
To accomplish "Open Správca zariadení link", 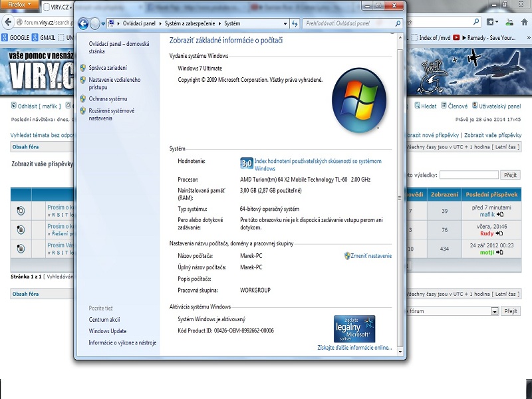I will (108, 68).
